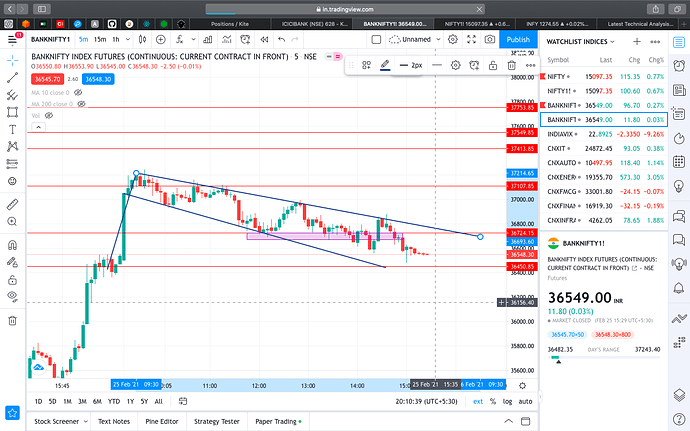The width and height of the screenshot is (690, 431).
Task: Toggle visibility of Vol indicator
Action: click(x=49, y=115)
